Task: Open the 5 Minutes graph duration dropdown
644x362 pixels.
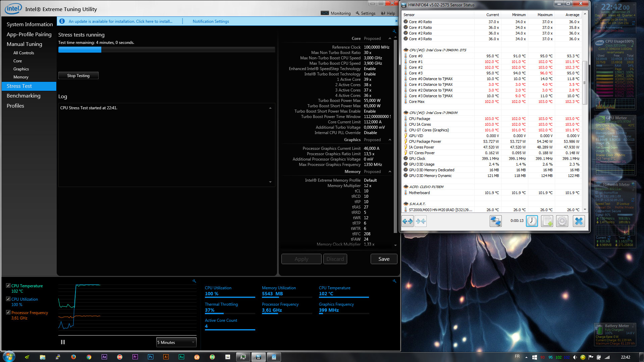Action: pyautogui.click(x=176, y=342)
